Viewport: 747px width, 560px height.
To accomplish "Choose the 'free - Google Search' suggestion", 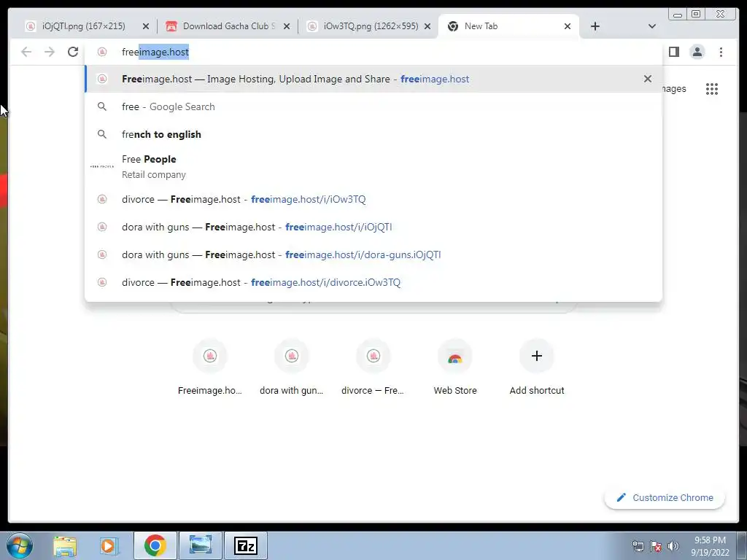I will click(373, 106).
